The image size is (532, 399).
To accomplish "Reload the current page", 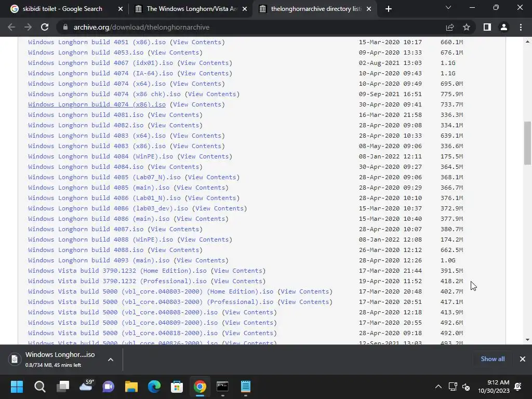I will point(45,27).
